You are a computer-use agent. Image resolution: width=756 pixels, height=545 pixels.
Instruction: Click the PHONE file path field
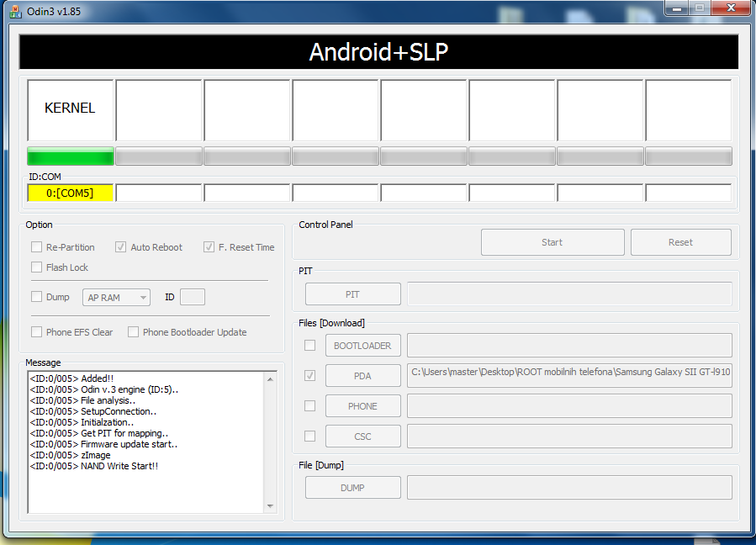[569, 406]
